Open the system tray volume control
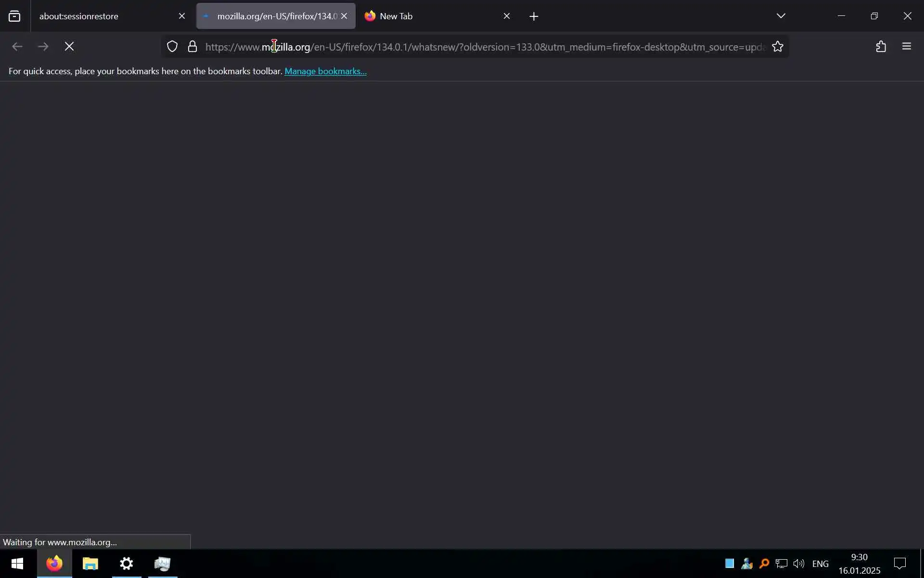The height and width of the screenshot is (578, 924). (799, 564)
